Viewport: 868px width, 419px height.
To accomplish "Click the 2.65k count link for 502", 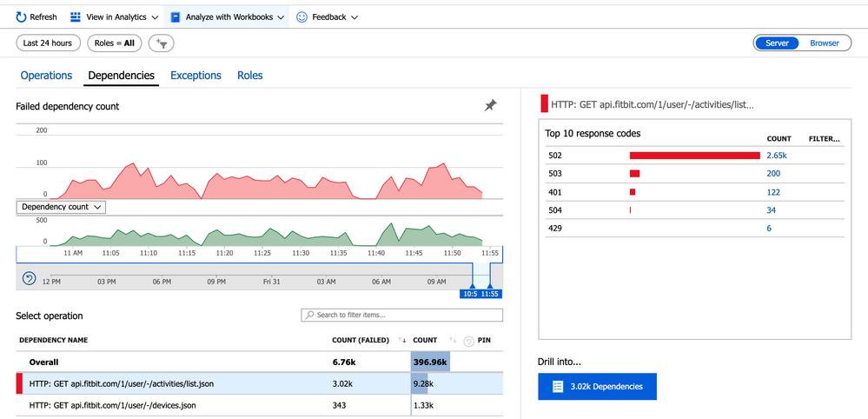I will 777,156.
